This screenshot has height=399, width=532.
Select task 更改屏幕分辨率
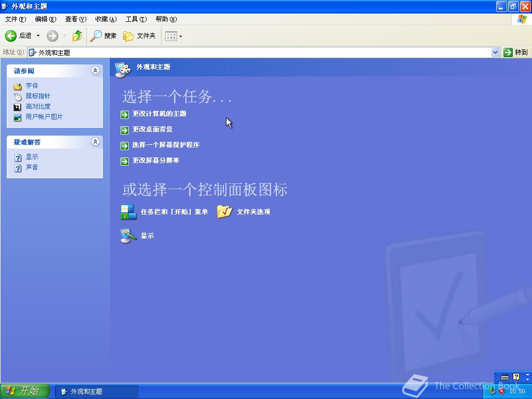pyautogui.click(x=156, y=161)
